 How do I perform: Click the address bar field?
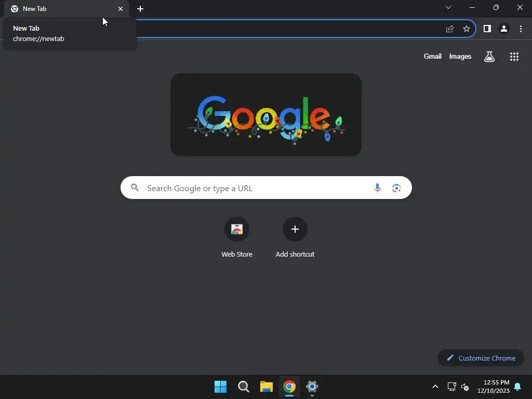(288, 29)
